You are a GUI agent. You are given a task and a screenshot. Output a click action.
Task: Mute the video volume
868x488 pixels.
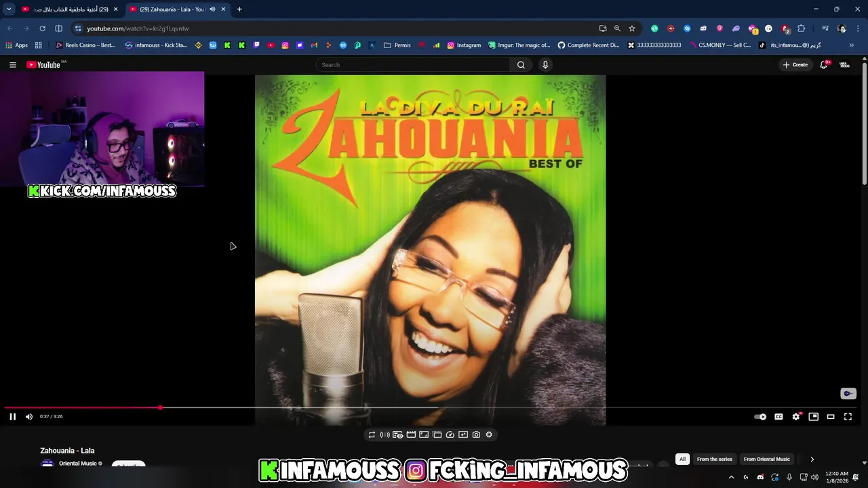(x=29, y=417)
